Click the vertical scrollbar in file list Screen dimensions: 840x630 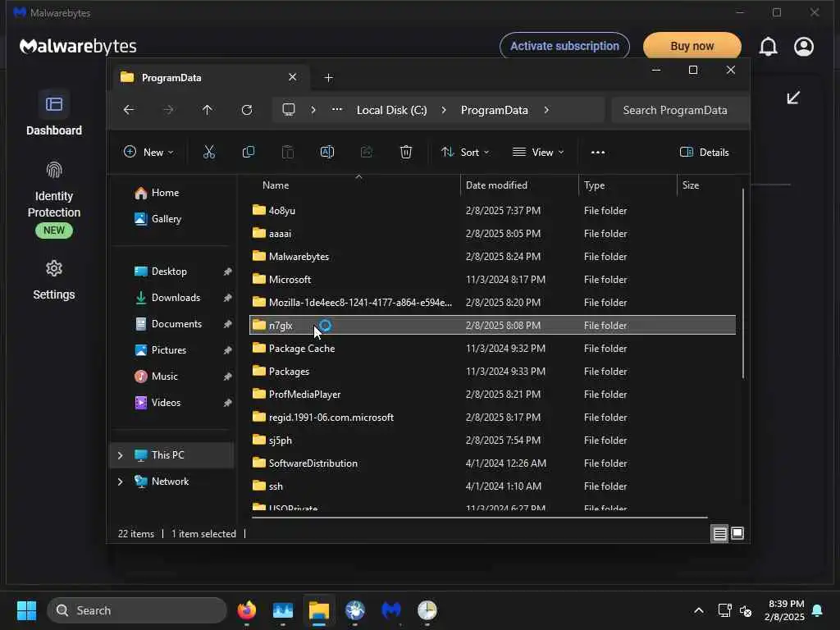pos(743,284)
